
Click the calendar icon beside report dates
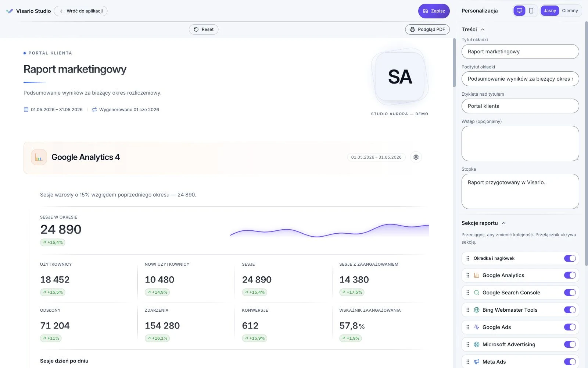pyautogui.click(x=26, y=110)
